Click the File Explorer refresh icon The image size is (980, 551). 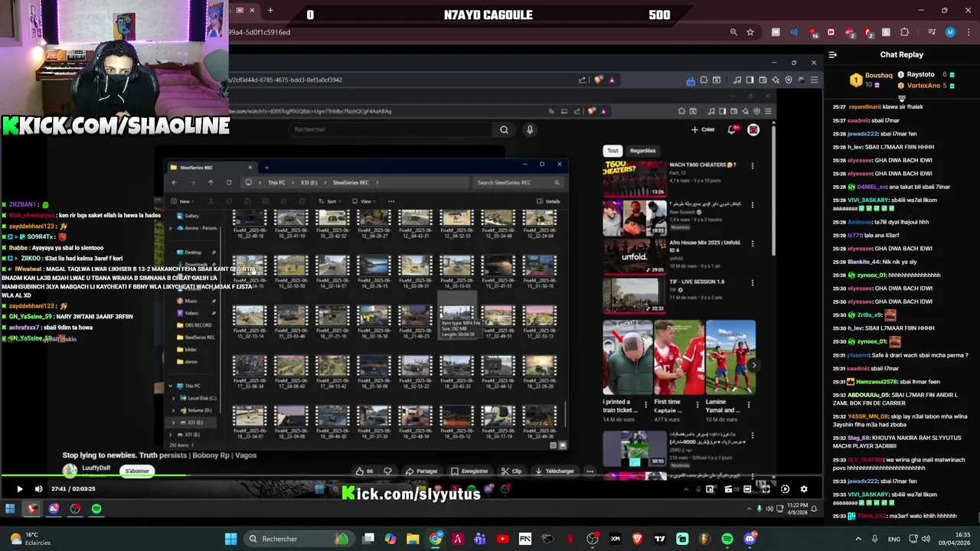[229, 183]
